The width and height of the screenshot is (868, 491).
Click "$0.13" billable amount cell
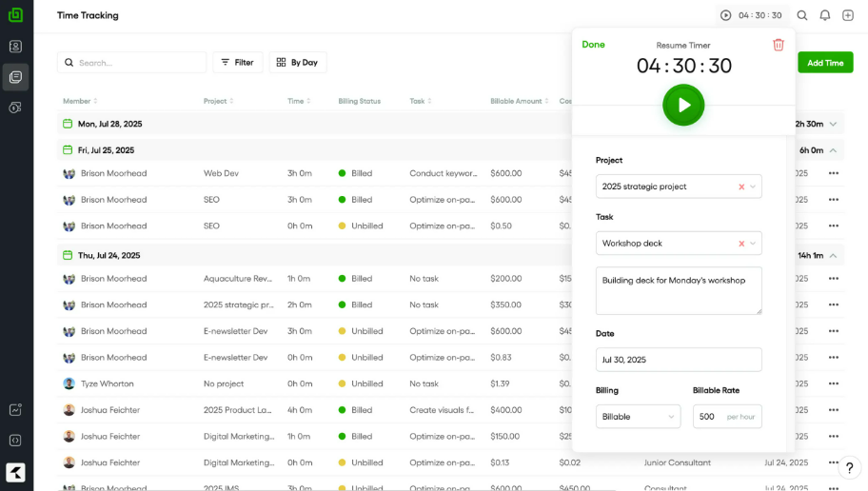(x=500, y=462)
